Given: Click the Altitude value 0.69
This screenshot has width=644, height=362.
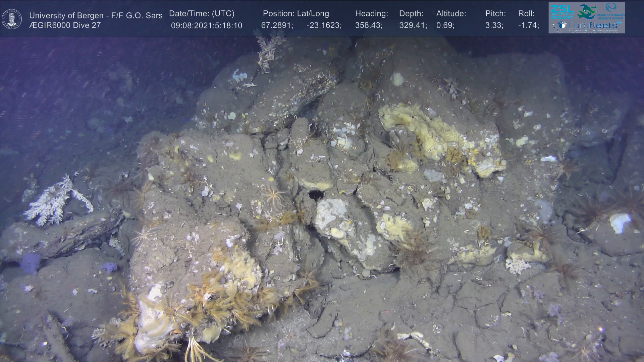Looking at the screenshot, I should [445, 25].
